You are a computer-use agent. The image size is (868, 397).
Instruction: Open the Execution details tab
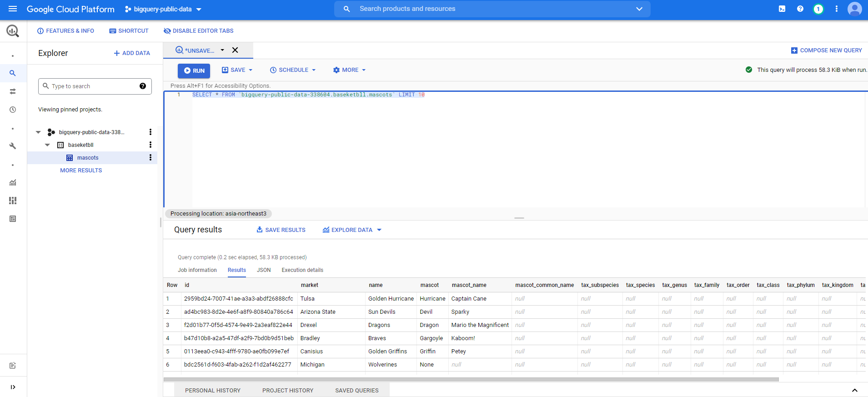click(302, 270)
